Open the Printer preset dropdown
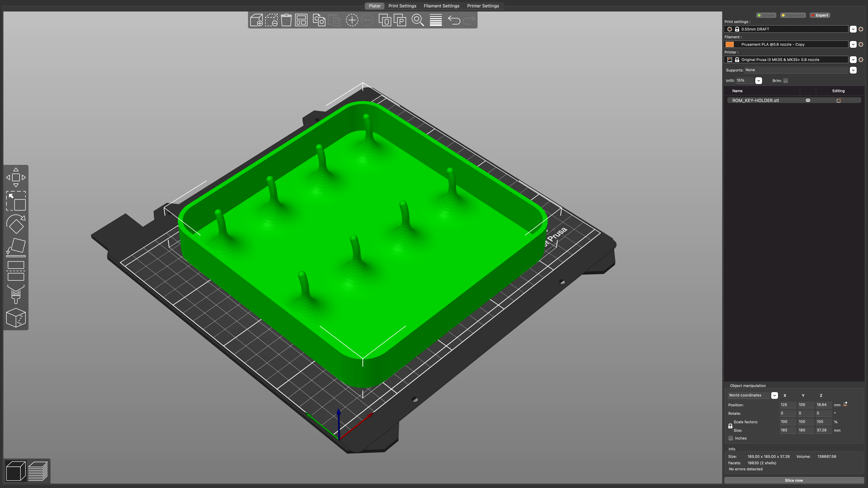This screenshot has width=868, height=488. pyautogui.click(x=853, y=60)
